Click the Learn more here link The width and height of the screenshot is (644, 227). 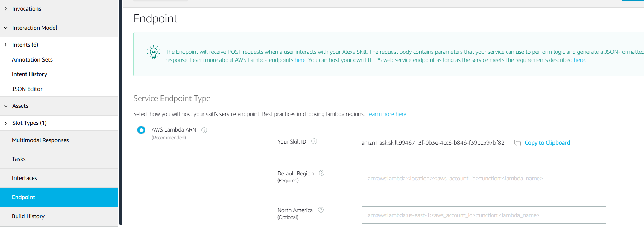[x=386, y=114]
